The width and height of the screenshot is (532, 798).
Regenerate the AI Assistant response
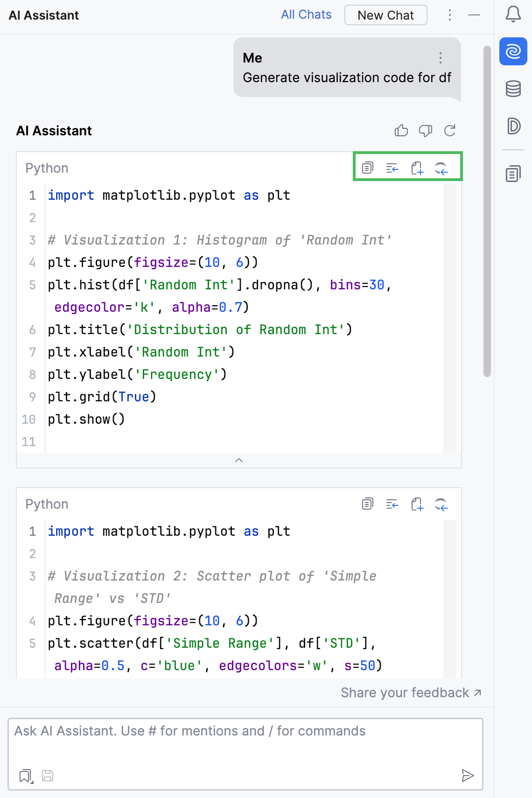(450, 131)
